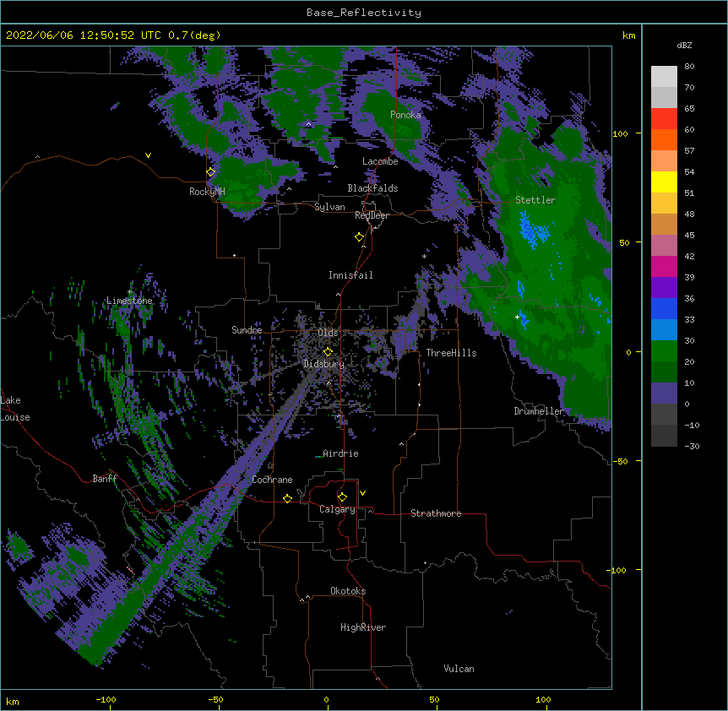Select the Calgary city label
This screenshot has width=728, height=711.
(337, 509)
